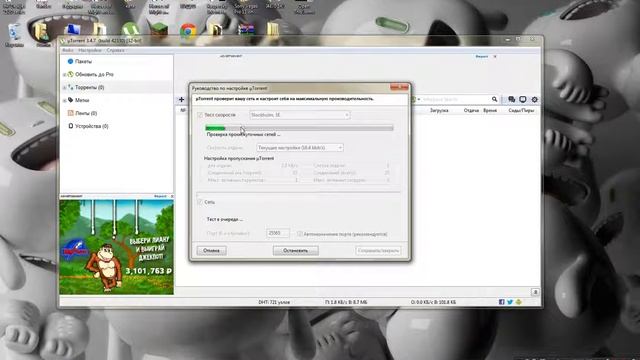Viewport: 640px width, 360px height.
Task: Sort by the Время column header
Action: [490, 111]
